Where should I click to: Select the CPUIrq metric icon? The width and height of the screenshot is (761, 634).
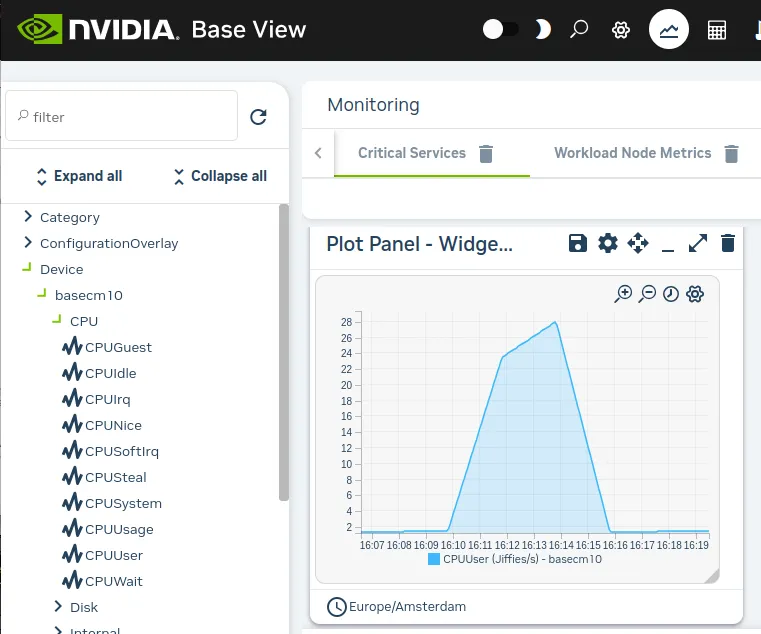click(x=72, y=399)
